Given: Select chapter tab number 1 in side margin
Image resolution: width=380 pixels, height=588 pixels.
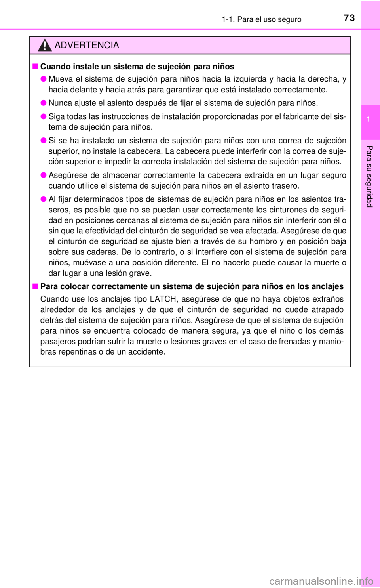Looking at the screenshot, I should point(368,119).
